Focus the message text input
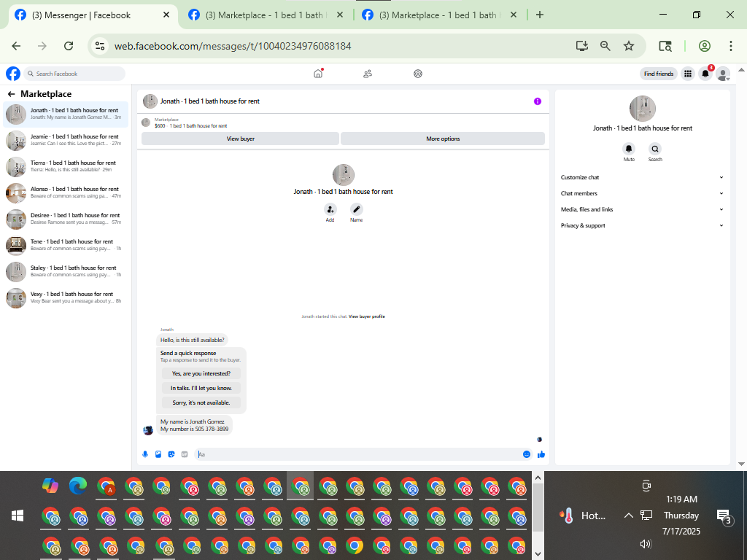747x560 pixels. coord(357,454)
